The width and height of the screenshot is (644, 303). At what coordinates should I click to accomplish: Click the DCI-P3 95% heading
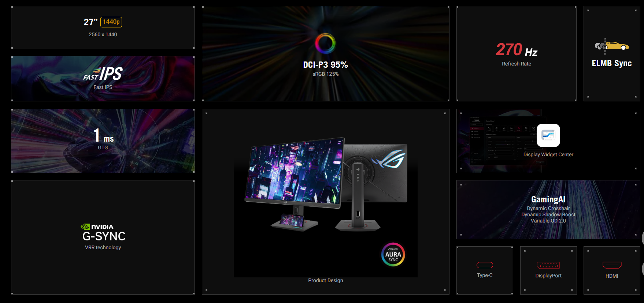point(326,65)
